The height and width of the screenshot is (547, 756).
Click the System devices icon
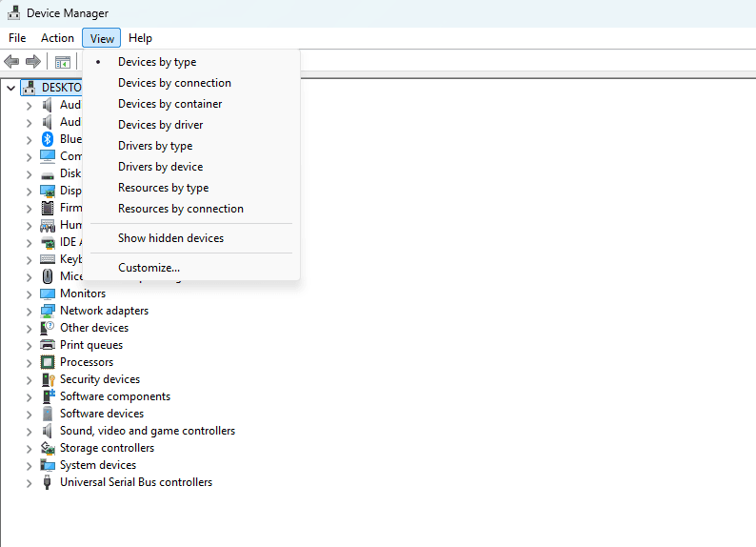48,465
